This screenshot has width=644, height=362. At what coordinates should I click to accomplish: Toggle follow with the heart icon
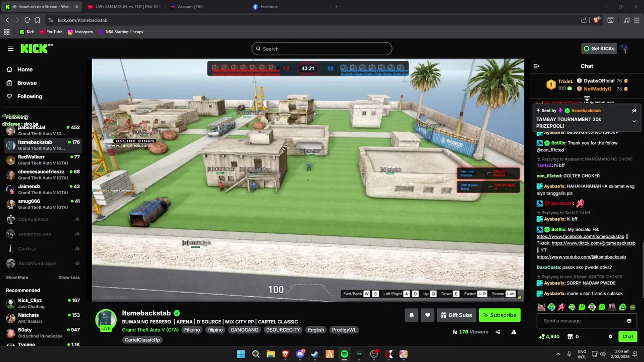[427, 315]
